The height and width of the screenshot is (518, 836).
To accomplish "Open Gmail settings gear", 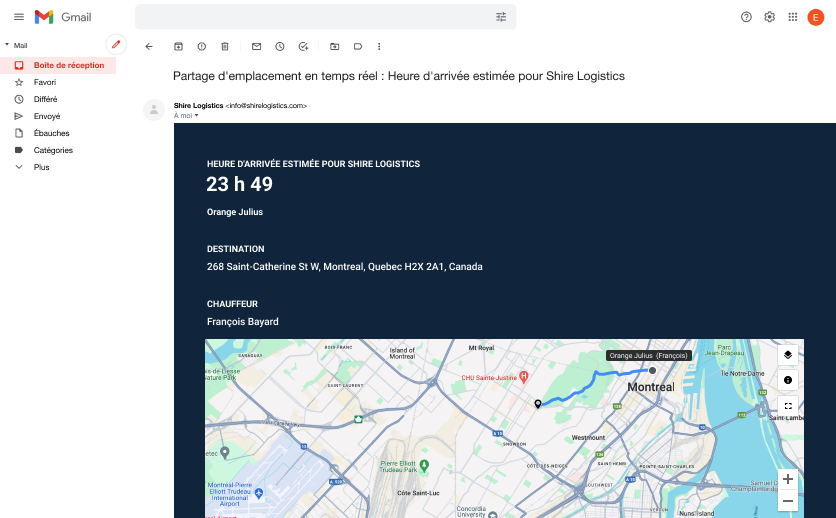I will coord(769,17).
